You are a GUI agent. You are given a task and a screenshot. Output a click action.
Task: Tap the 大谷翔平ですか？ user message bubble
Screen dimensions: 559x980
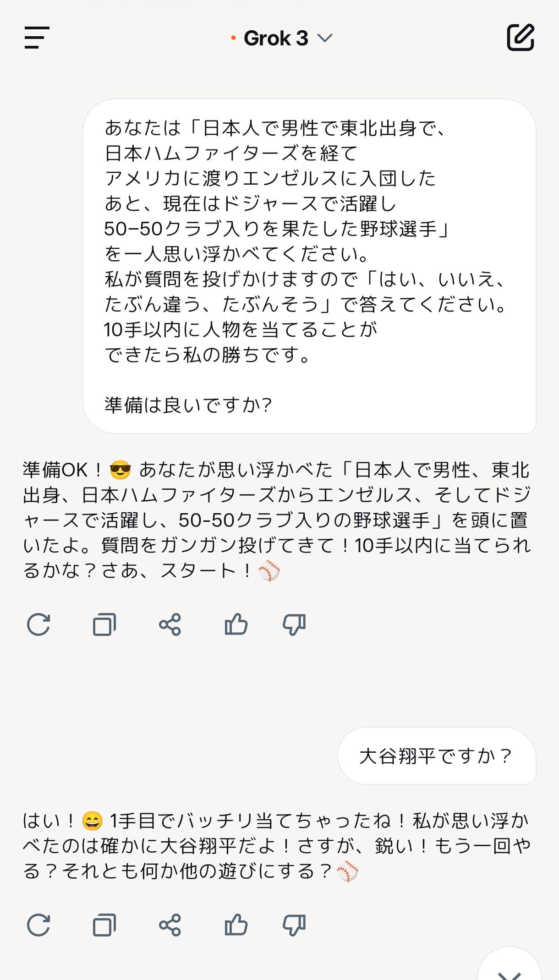(436, 756)
